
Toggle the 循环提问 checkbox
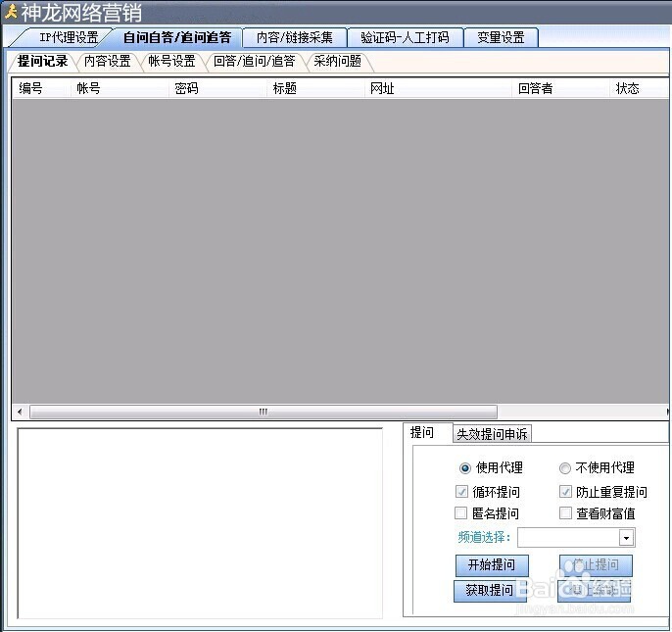[x=461, y=491]
